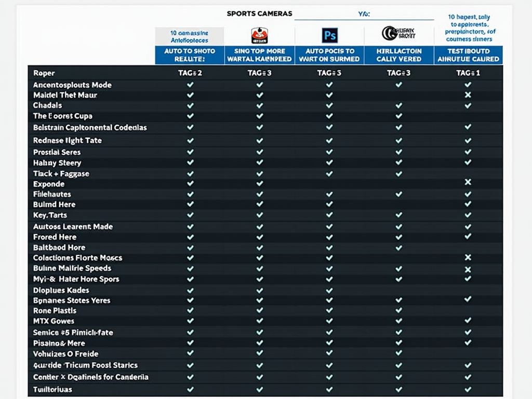Click the 'SING TOP MORE WARTAL HAINPEED' header
The width and height of the screenshot is (532, 399).
(260, 55)
